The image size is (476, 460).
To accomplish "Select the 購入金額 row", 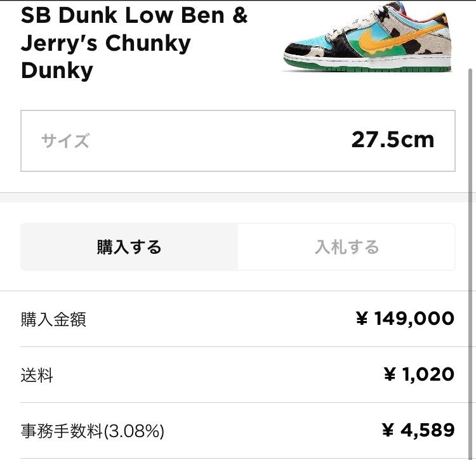I will (238, 319).
